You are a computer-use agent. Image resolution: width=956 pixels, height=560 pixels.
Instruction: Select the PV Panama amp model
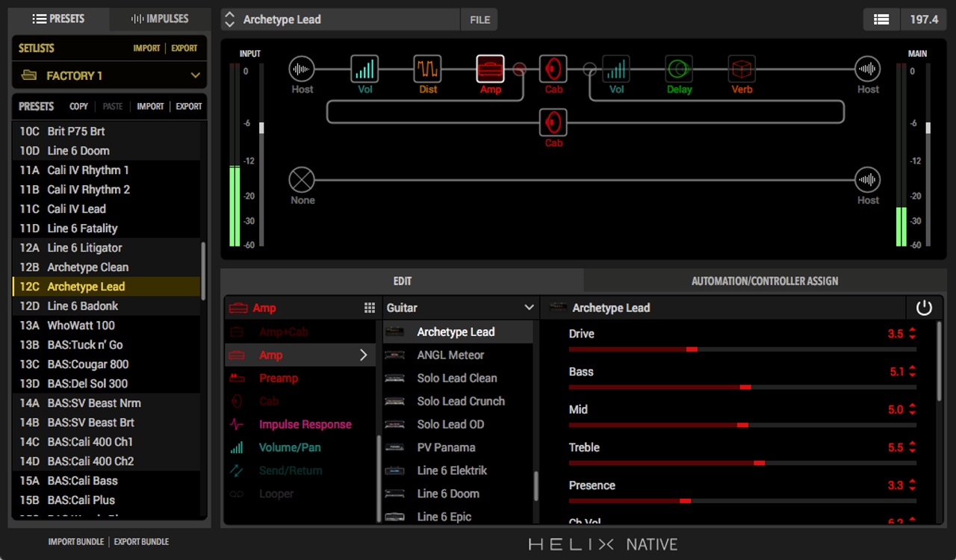458,448
